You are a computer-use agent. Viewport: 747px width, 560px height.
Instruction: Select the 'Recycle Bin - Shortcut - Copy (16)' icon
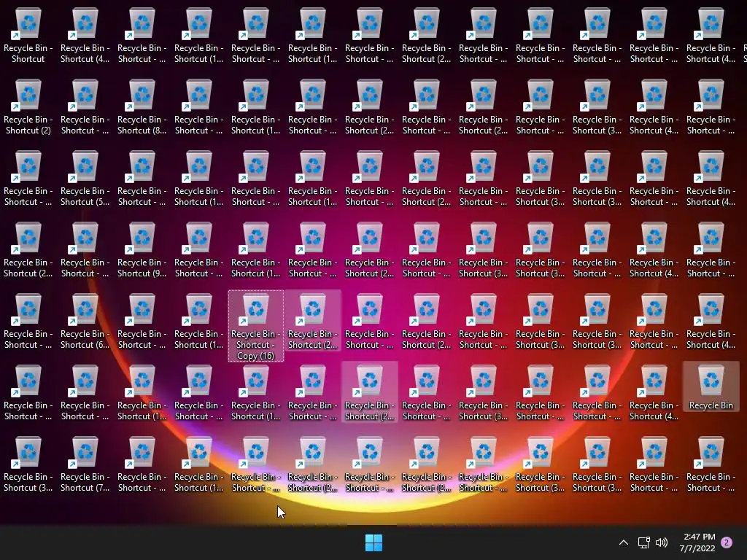(x=256, y=326)
